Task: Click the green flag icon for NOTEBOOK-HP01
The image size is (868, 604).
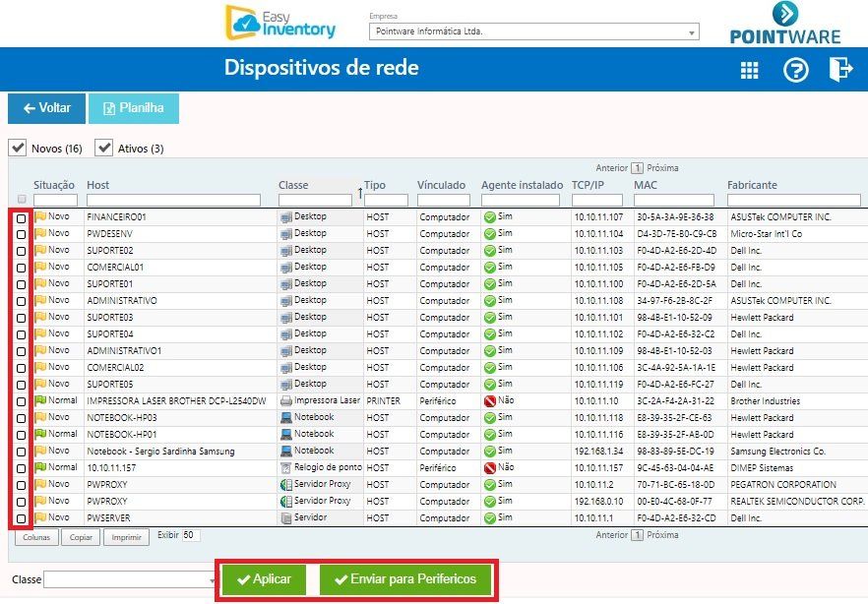Action: point(40,434)
